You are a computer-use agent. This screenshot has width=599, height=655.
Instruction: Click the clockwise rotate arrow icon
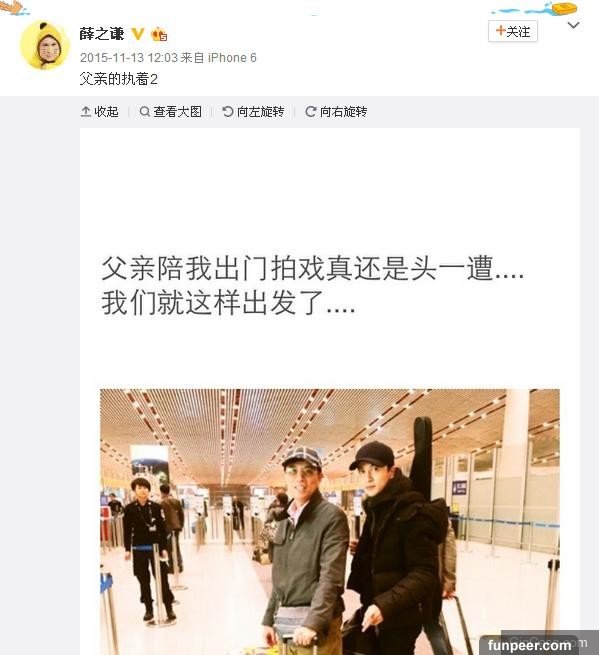(x=310, y=112)
